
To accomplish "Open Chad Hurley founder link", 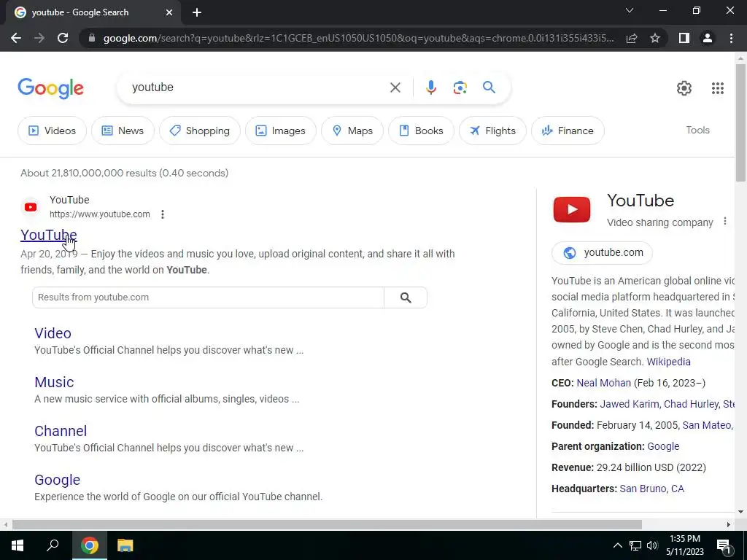I will 691,404.
